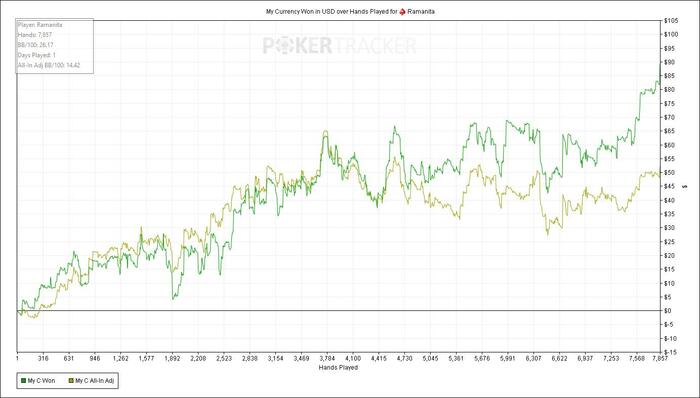
Task: Click the '7,857' final x-axis tick label
Action: tap(660, 358)
